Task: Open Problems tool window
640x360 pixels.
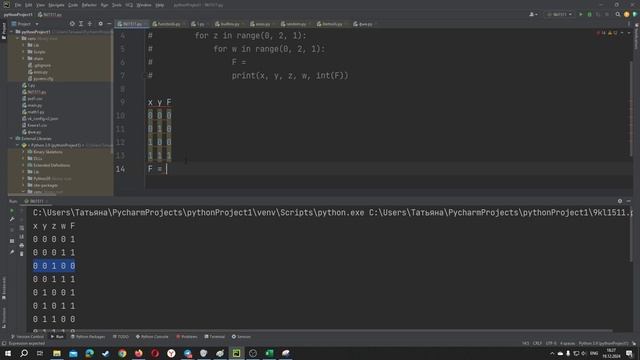Action: [187, 337]
